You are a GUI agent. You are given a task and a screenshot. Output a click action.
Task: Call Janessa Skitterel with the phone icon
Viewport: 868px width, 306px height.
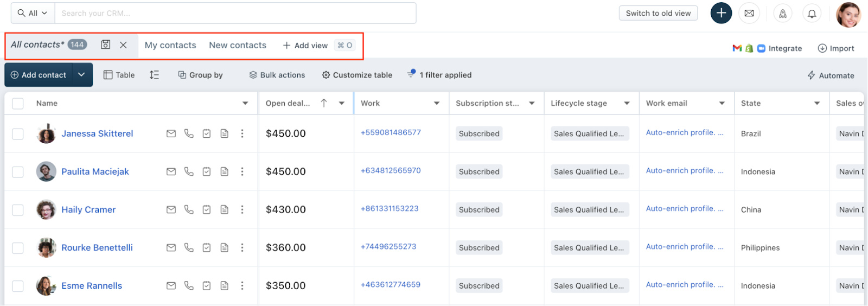click(189, 133)
